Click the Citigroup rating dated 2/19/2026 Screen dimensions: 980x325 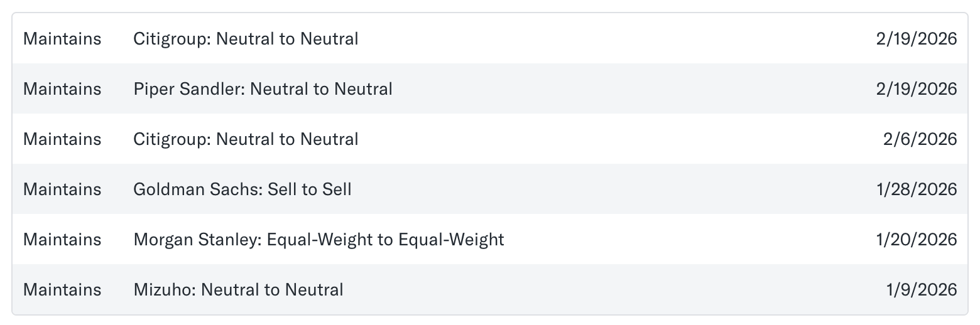pyautogui.click(x=246, y=39)
